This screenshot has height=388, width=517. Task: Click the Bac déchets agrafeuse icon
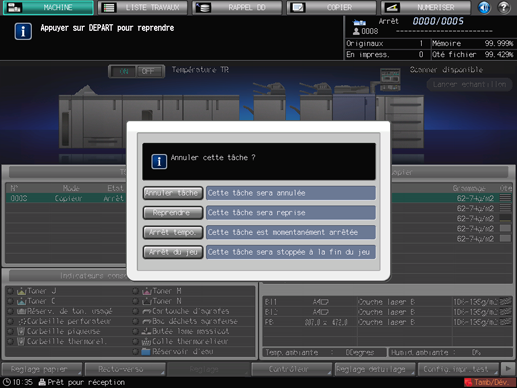coord(147,322)
